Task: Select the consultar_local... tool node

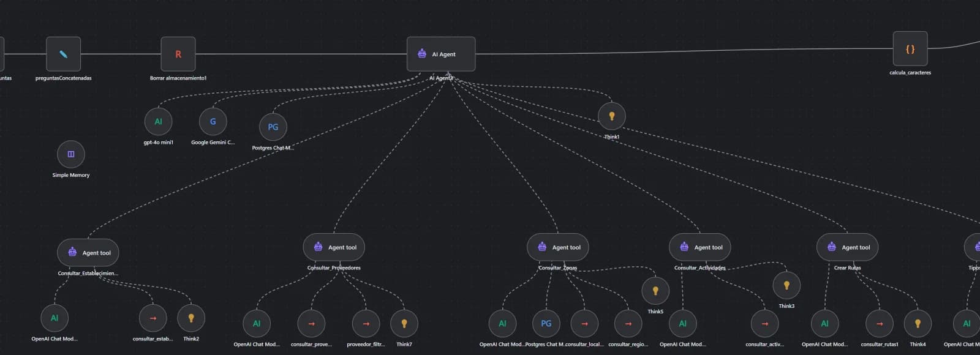Action: click(584, 323)
